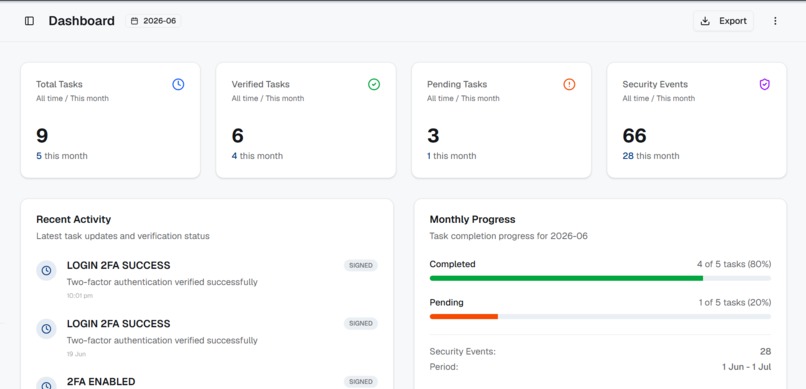Screen dimensions: 806x389
Task: Click the '10:01 pm' timestamp
Action: pos(80,296)
